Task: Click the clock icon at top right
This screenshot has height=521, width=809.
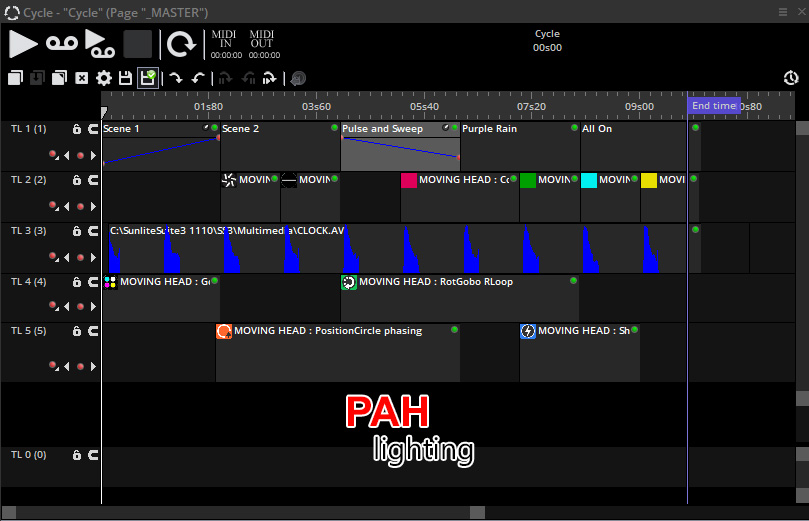Action: point(791,78)
